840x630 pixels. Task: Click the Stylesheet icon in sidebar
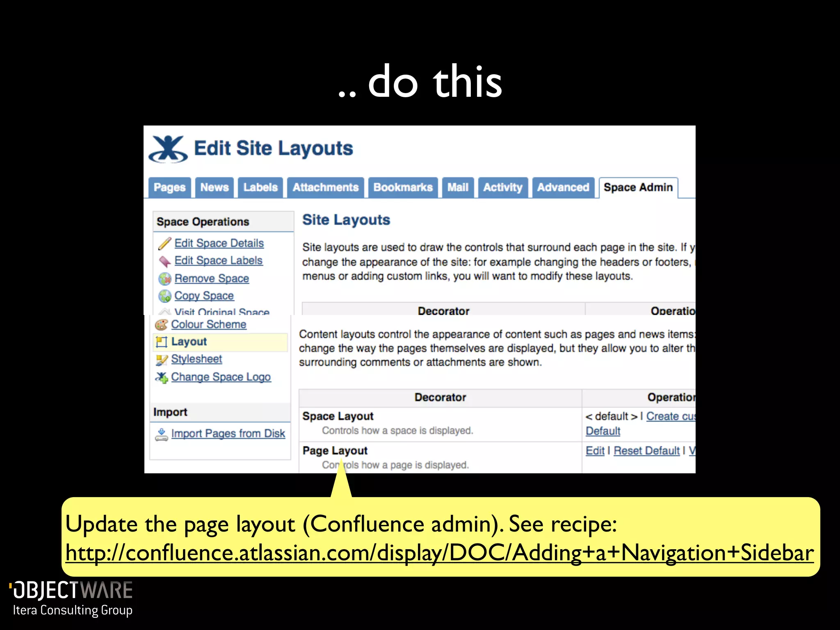161,360
